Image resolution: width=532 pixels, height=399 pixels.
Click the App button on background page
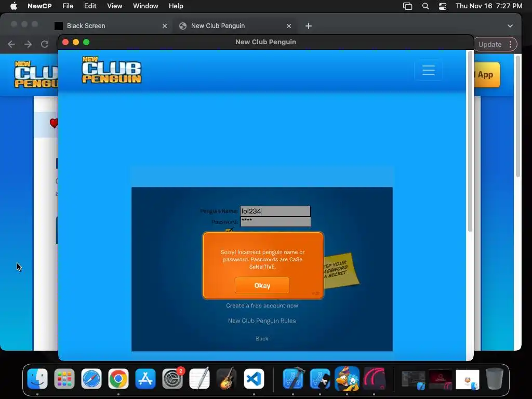(486, 75)
